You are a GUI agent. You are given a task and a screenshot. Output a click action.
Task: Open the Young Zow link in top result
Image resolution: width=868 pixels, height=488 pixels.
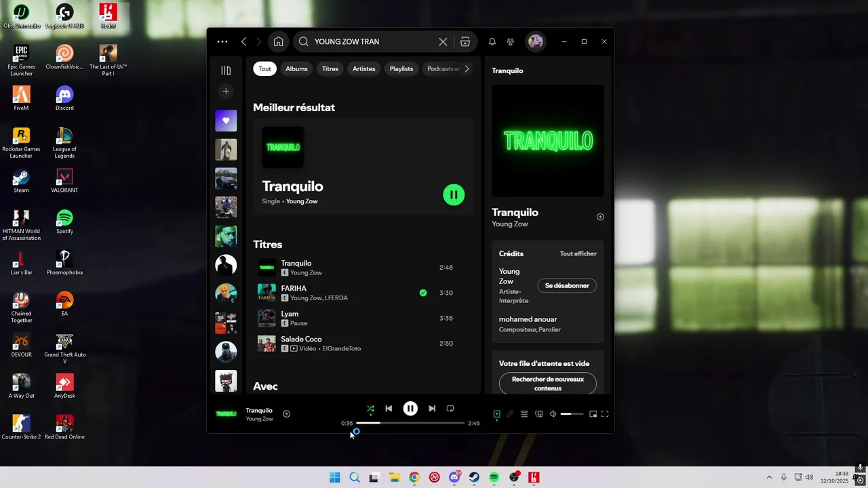tap(302, 201)
